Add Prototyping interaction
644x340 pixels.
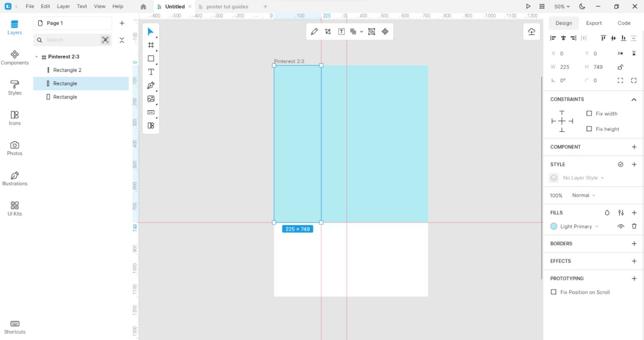pos(634,278)
